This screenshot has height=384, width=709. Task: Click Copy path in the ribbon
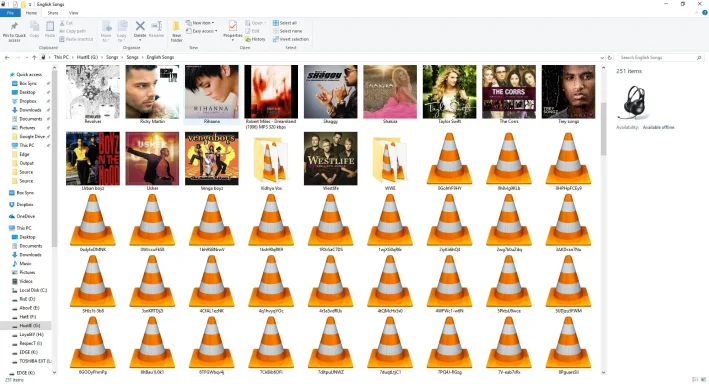(72, 31)
